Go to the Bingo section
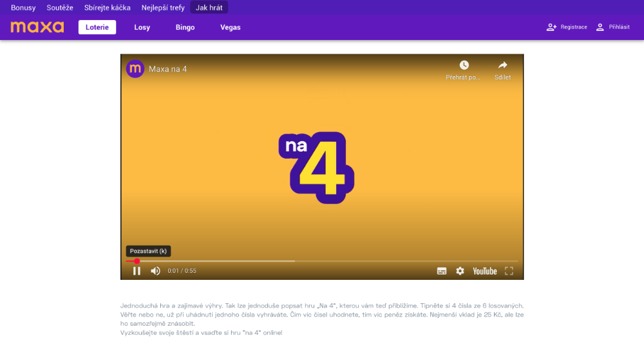Viewport: 644px width, 345px height. (185, 27)
